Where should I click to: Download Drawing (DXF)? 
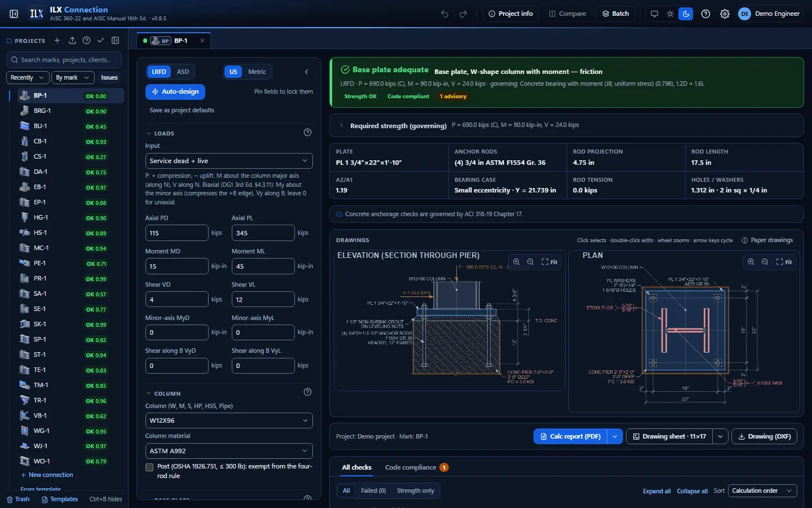[x=764, y=436]
